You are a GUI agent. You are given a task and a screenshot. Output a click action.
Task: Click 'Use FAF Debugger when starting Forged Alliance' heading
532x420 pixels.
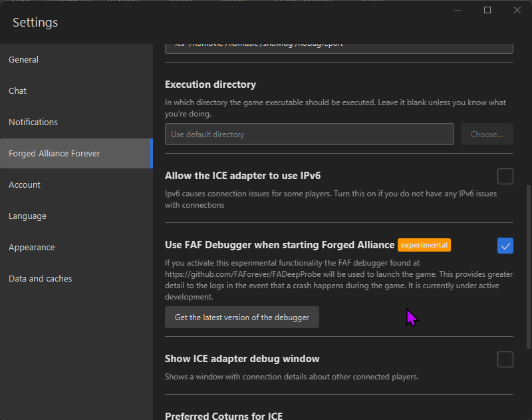click(279, 245)
